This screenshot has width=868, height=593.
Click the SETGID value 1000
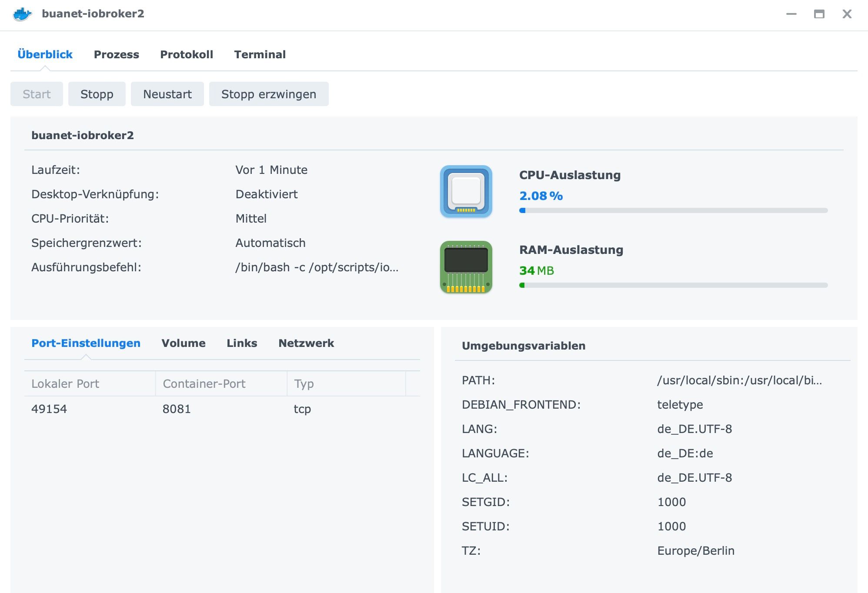click(671, 502)
